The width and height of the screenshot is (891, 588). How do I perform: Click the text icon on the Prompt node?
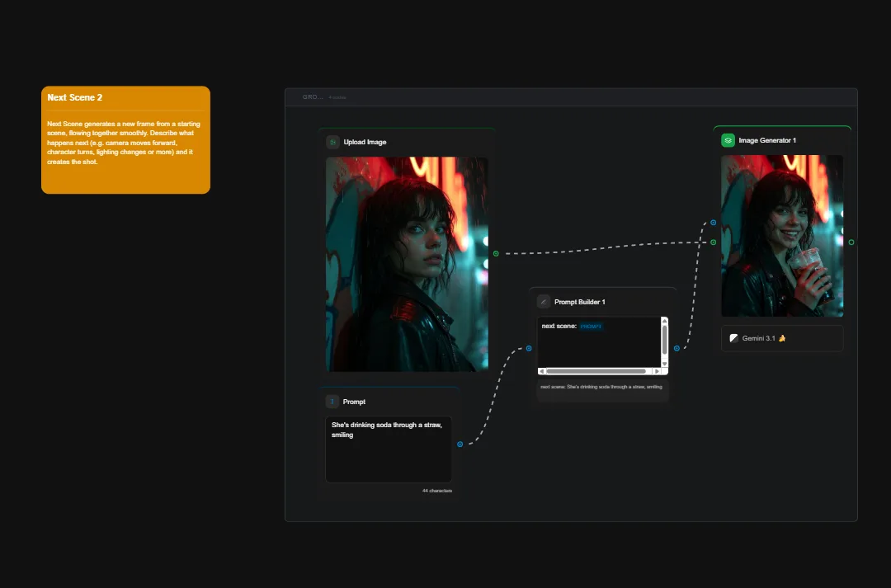pyautogui.click(x=333, y=402)
